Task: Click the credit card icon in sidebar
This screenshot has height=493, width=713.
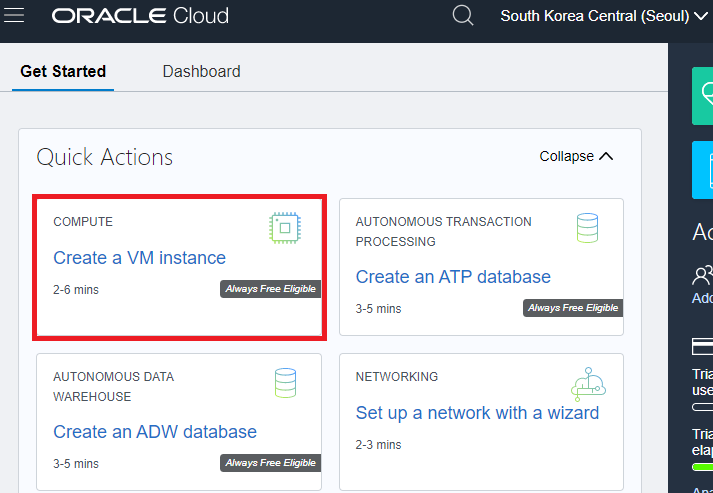Action: [702, 346]
